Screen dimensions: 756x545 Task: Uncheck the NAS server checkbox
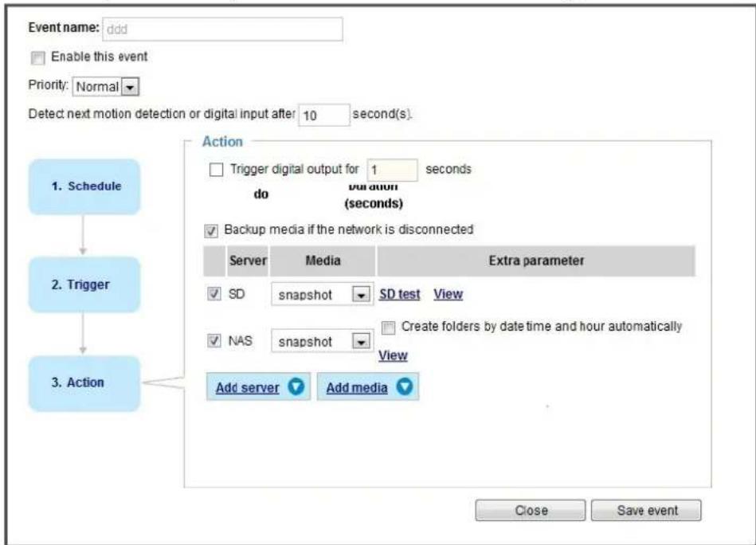[214, 340]
